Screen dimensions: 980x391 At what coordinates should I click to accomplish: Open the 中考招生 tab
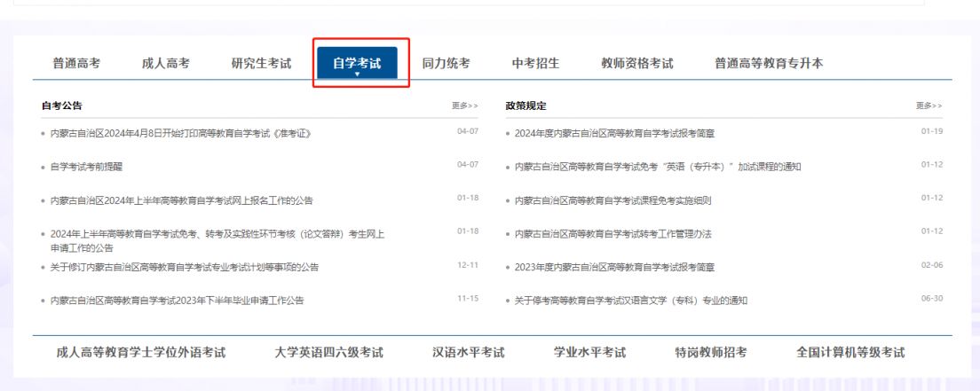coord(535,63)
